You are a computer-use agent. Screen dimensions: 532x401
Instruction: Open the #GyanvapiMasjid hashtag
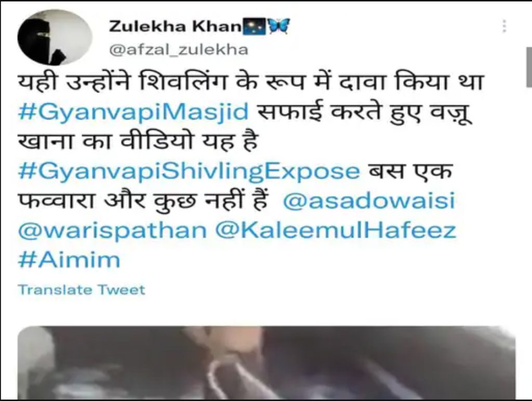click(x=134, y=113)
